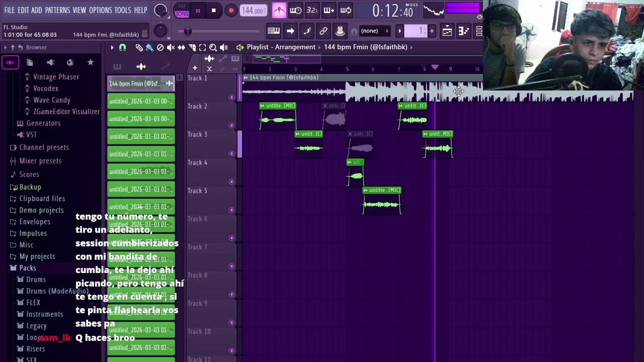Open the 144 bpm Fmin clip dropdown arrow
The height and width of the screenshot is (362, 644).
pos(412,47)
